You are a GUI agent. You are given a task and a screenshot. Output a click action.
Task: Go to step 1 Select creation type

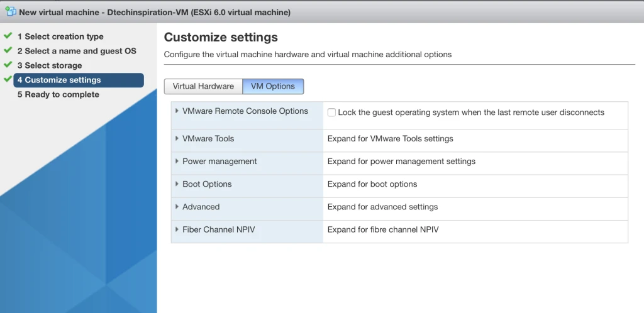[60, 36]
